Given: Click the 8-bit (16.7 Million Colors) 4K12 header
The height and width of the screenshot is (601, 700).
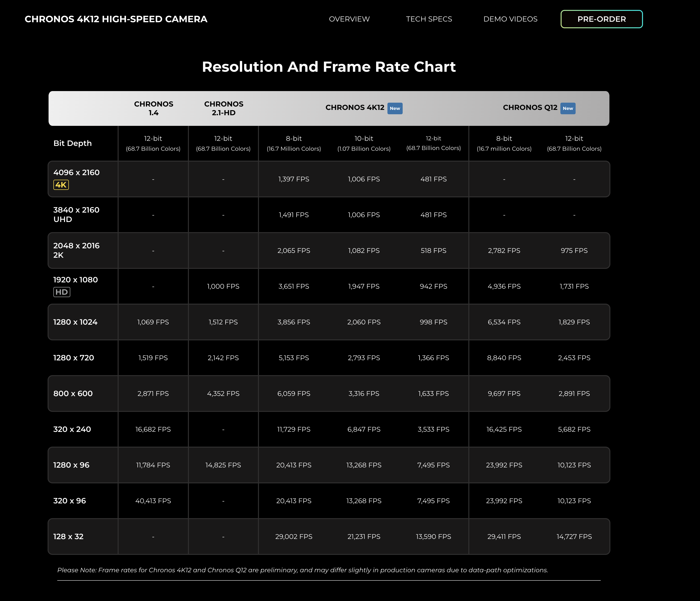Looking at the screenshot, I should (293, 143).
